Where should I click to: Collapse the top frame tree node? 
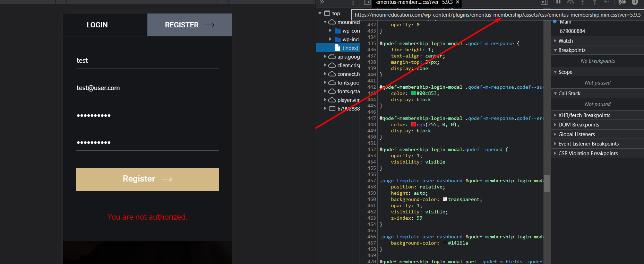pyautogui.click(x=320, y=14)
